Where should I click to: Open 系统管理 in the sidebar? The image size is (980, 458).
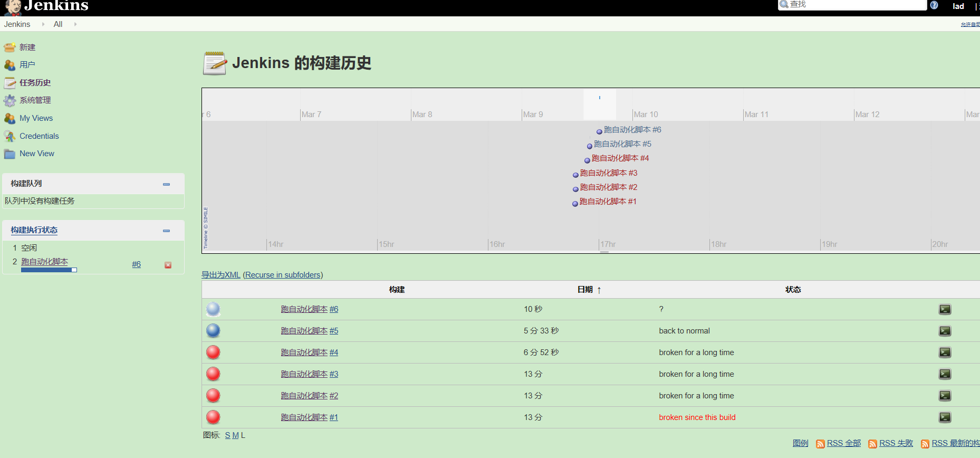(x=35, y=100)
